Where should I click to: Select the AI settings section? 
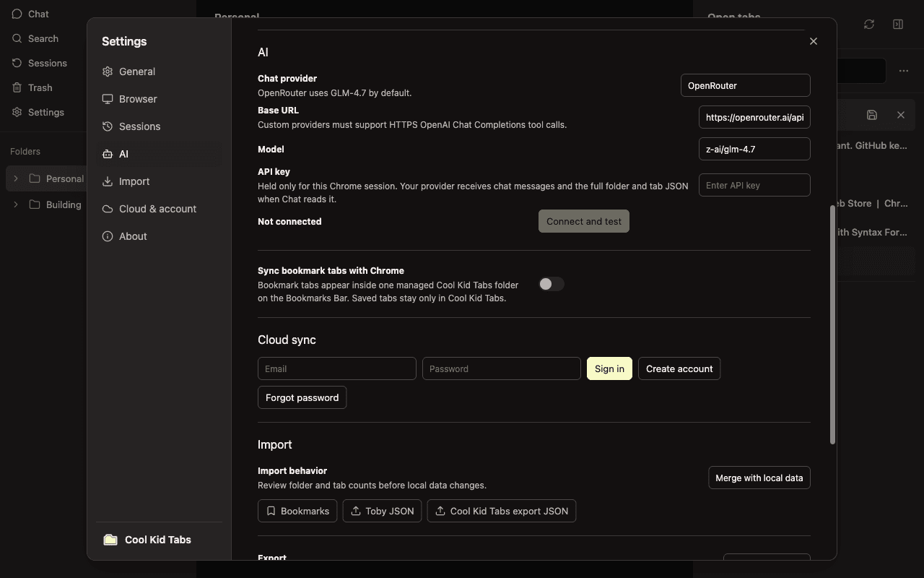tap(158, 154)
